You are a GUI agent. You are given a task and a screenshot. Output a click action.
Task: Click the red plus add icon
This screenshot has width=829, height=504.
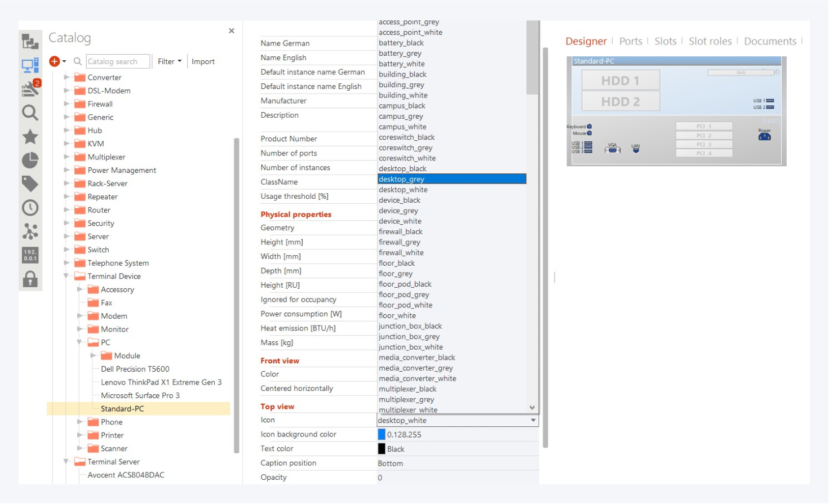pyautogui.click(x=55, y=61)
